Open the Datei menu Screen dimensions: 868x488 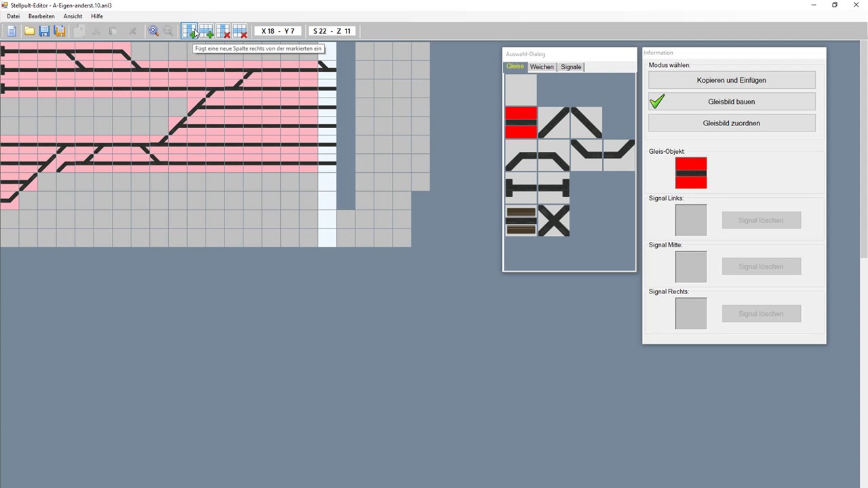point(13,16)
